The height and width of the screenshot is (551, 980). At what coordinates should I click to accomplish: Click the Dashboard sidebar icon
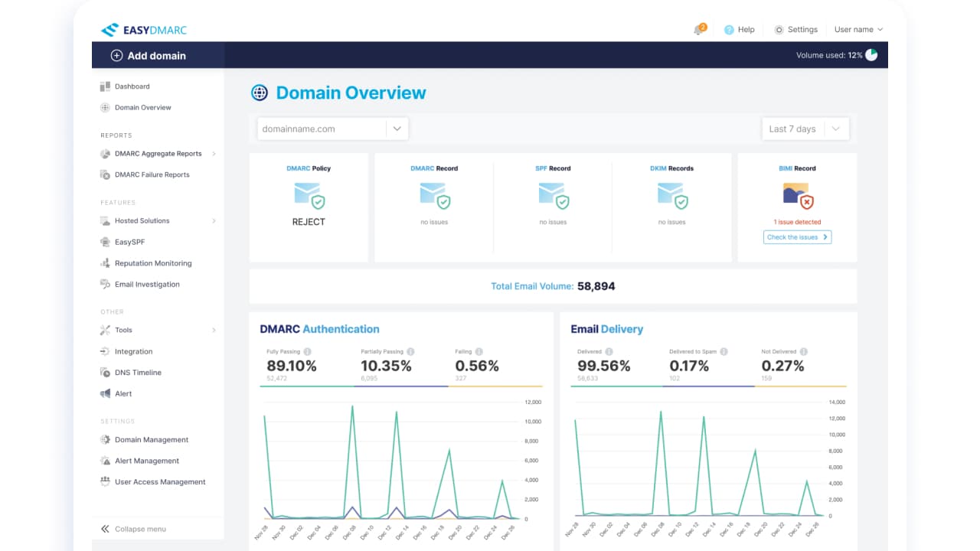point(105,86)
